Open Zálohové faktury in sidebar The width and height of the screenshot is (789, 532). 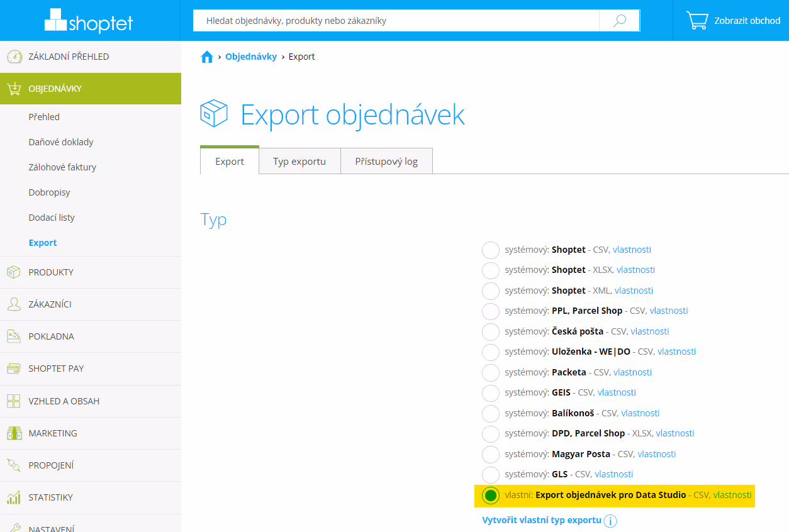(62, 167)
